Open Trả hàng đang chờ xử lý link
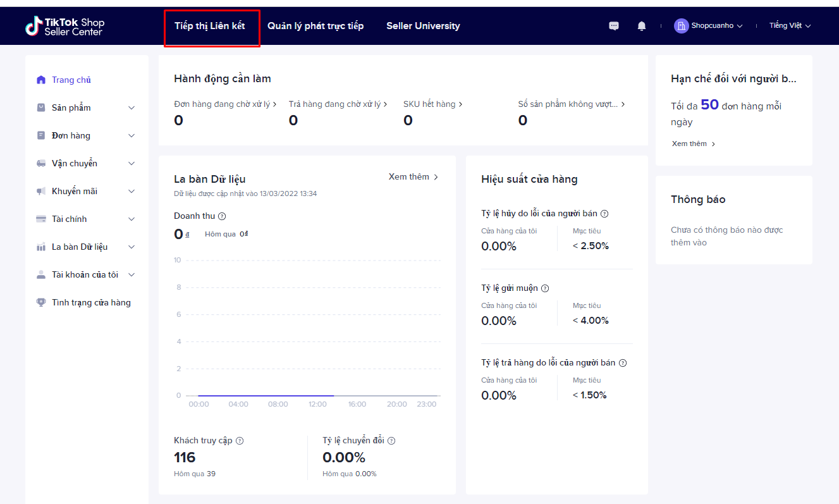This screenshot has height=504, width=839. coord(338,104)
